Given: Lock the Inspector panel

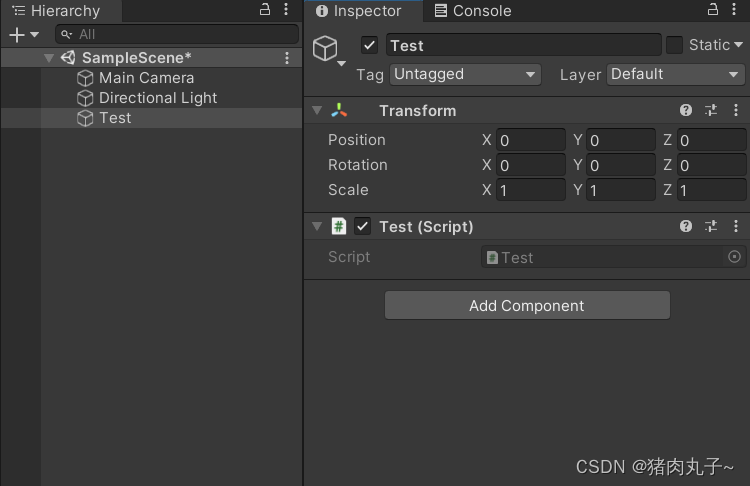Looking at the screenshot, I should (713, 9).
